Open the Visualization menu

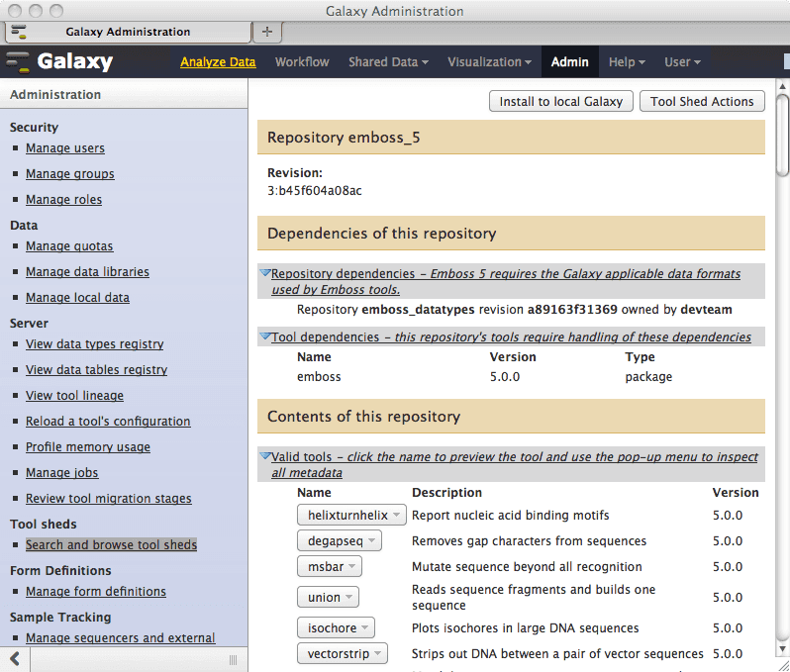[x=488, y=62]
